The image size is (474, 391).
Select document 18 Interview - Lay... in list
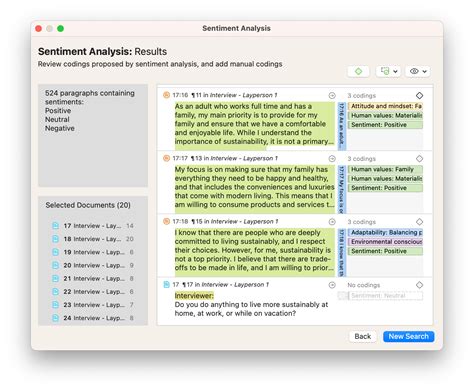[x=93, y=239]
